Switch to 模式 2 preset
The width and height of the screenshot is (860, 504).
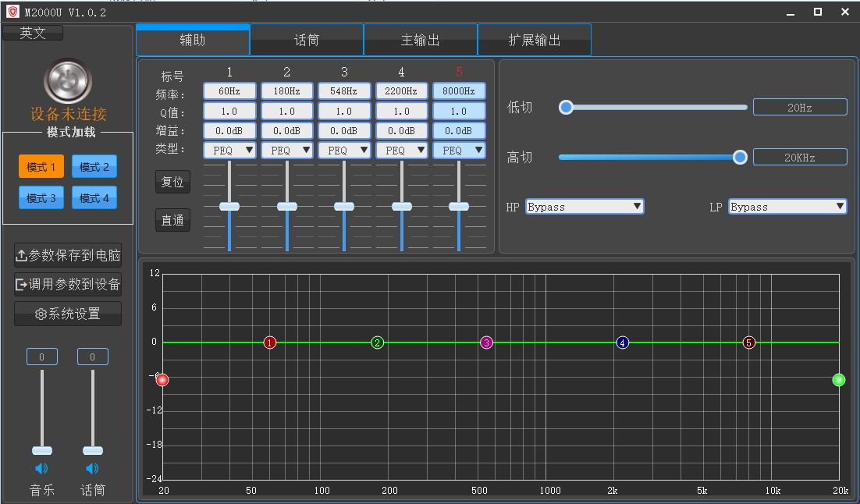click(94, 167)
